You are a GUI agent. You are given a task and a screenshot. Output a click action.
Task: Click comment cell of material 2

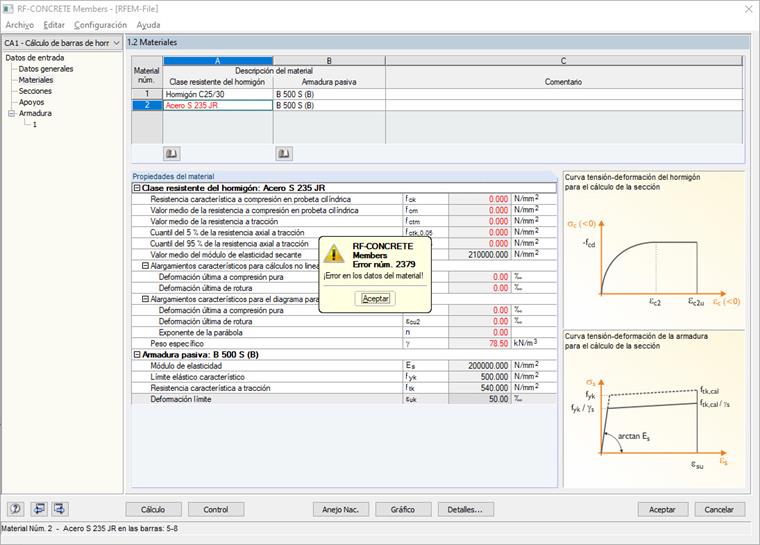[x=564, y=105]
